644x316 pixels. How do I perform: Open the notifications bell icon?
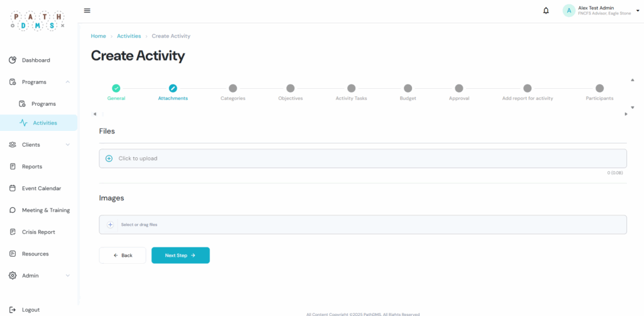[546, 11]
